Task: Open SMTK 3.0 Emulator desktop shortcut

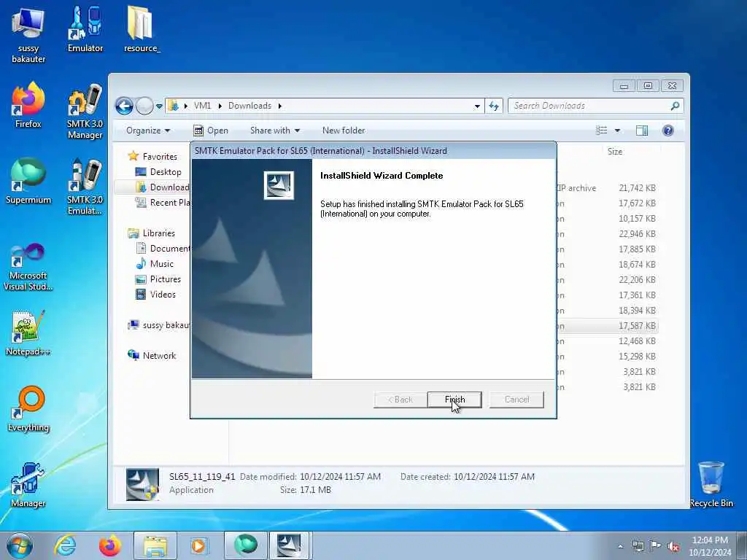Action: pyautogui.click(x=85, y=187)
